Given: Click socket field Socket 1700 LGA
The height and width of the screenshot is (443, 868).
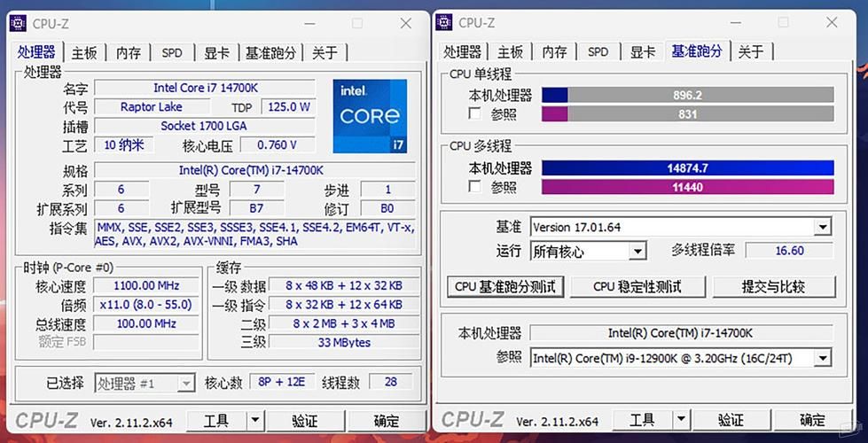Looking at the screenshot, I should click(x=204, y=126).
